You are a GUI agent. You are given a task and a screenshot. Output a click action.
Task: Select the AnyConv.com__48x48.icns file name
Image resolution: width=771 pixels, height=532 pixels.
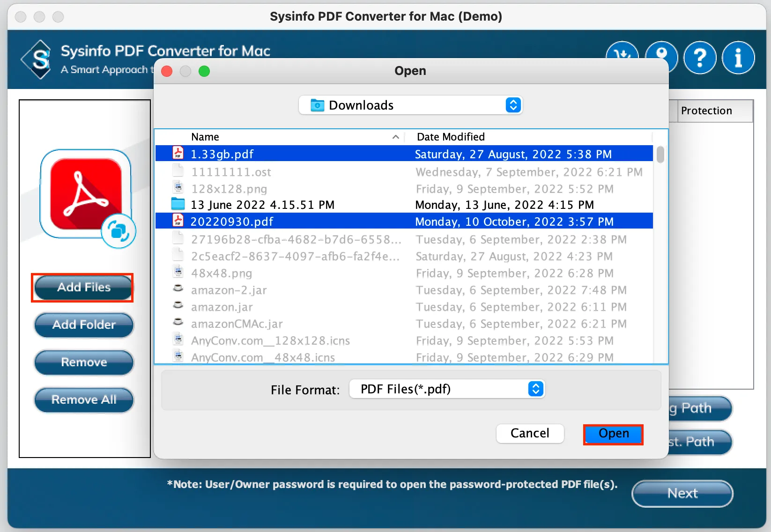[263, 357]
